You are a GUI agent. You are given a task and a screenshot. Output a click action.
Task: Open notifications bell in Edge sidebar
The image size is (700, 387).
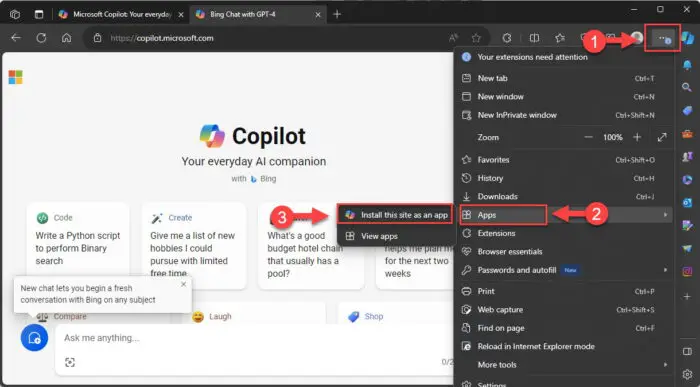click(688, 65)
